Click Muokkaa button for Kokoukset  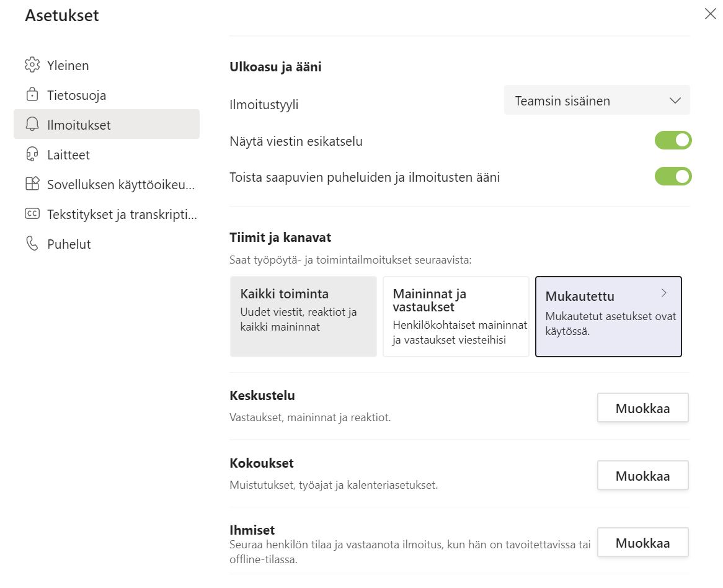point(642,476)
